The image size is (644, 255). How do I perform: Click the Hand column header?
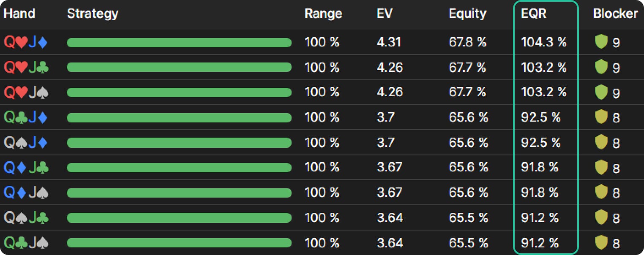19,14
